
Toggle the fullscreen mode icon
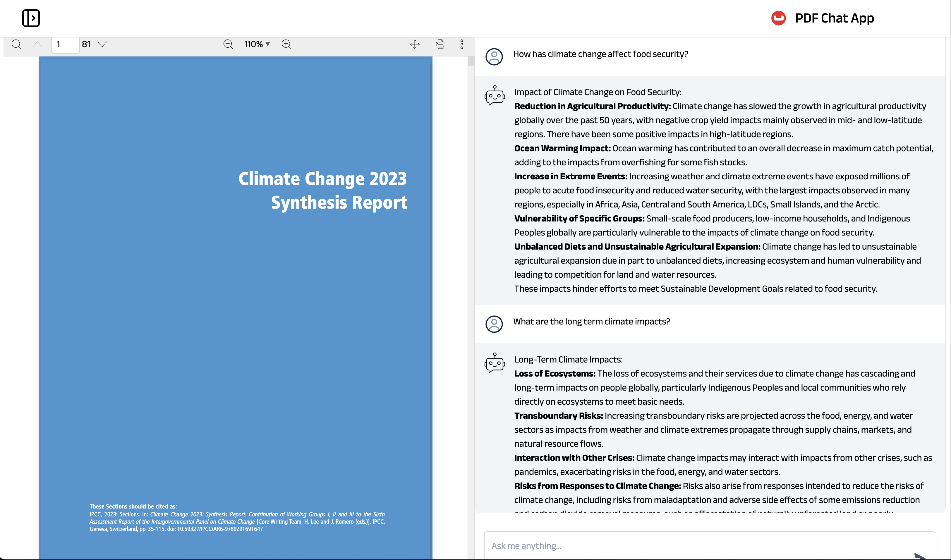click(x=415, y=44)
